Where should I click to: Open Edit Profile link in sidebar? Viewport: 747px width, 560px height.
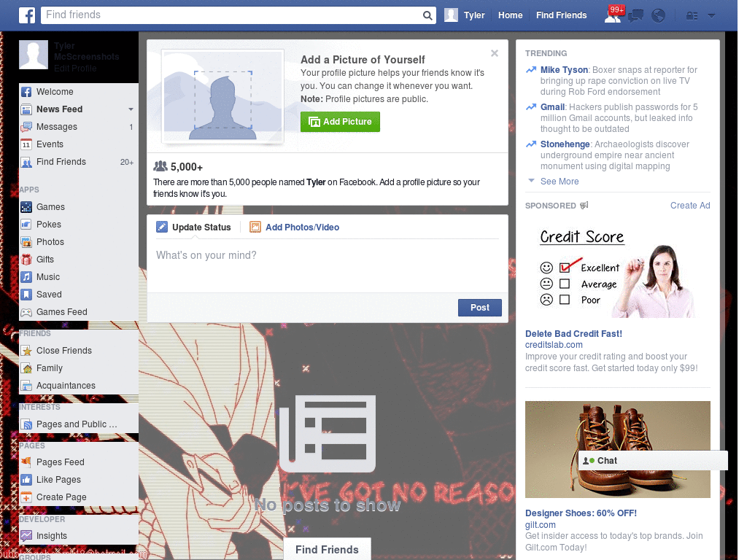click(75, 69)
